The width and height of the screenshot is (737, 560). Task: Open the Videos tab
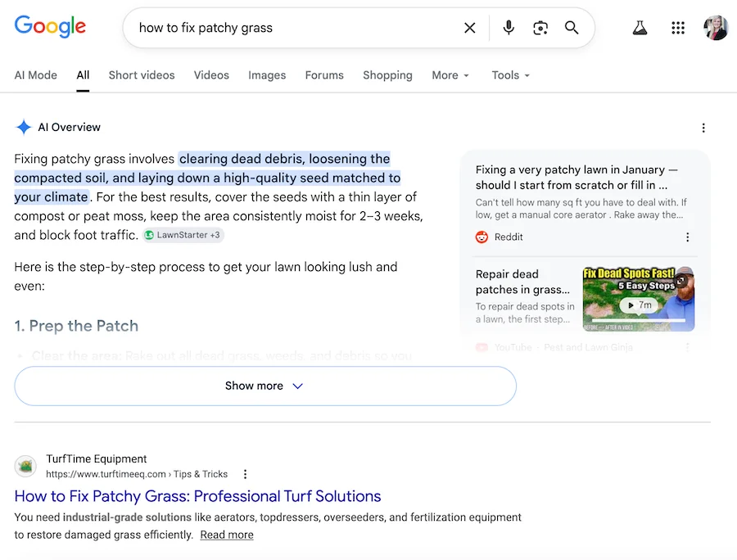[x=211, y=75]
